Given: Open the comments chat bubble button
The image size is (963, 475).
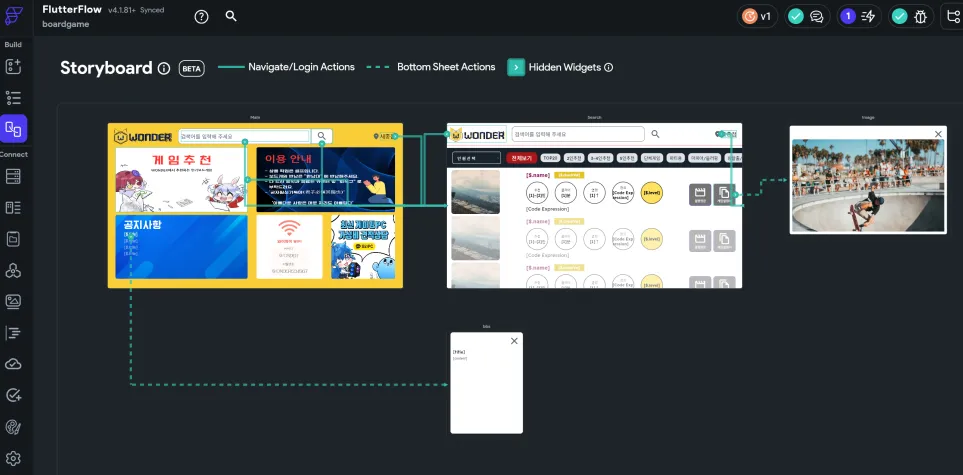Looking at the screenshot, I should tap(807, 17).
